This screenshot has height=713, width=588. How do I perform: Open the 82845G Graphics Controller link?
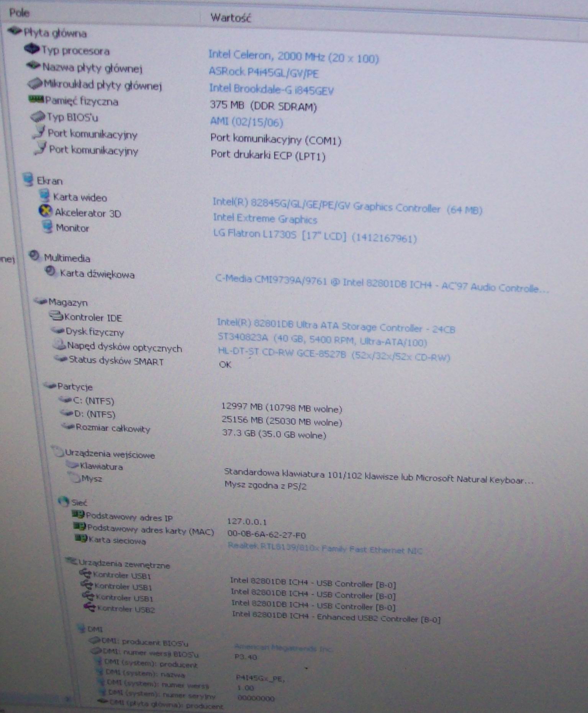[347, 206]
